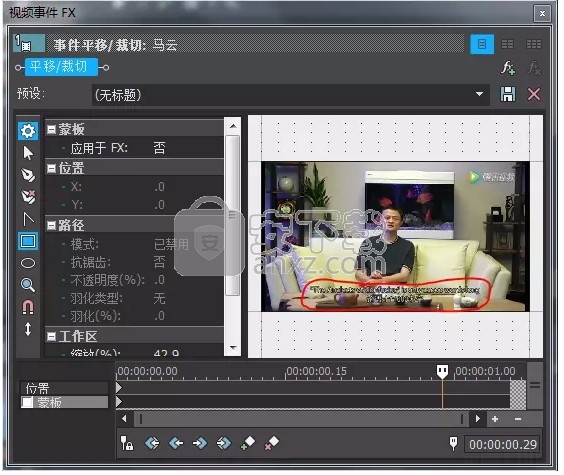Switch to three-column layout view icon
Viewport: 564px width, 475px height.
pyautogui.click(x=533, y=44)
